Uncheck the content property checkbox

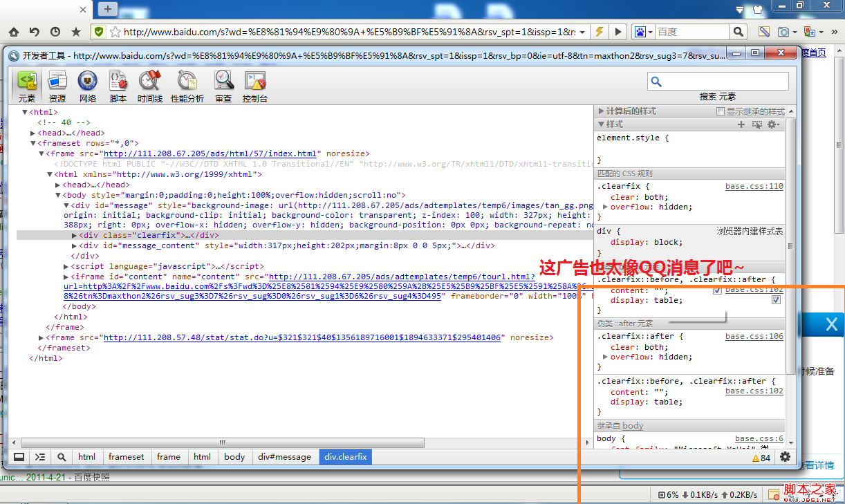pos(717,290)
